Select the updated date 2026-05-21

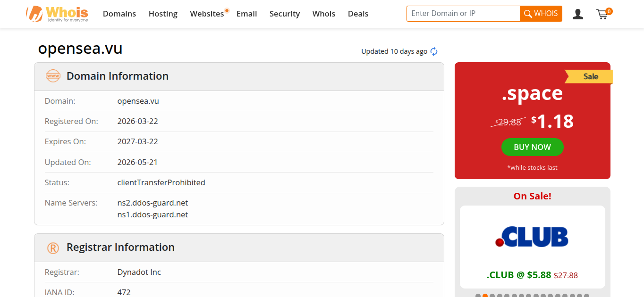[x=137, y=162]
